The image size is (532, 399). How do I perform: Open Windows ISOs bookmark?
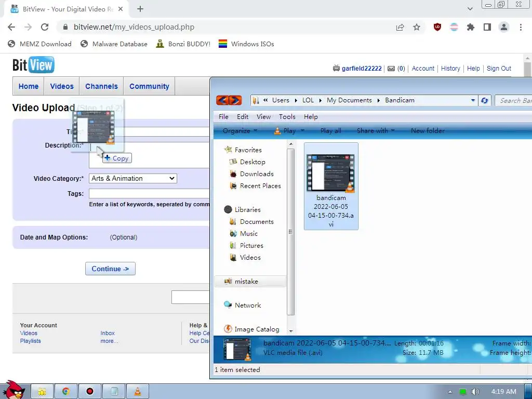click(x=246, y=44)
